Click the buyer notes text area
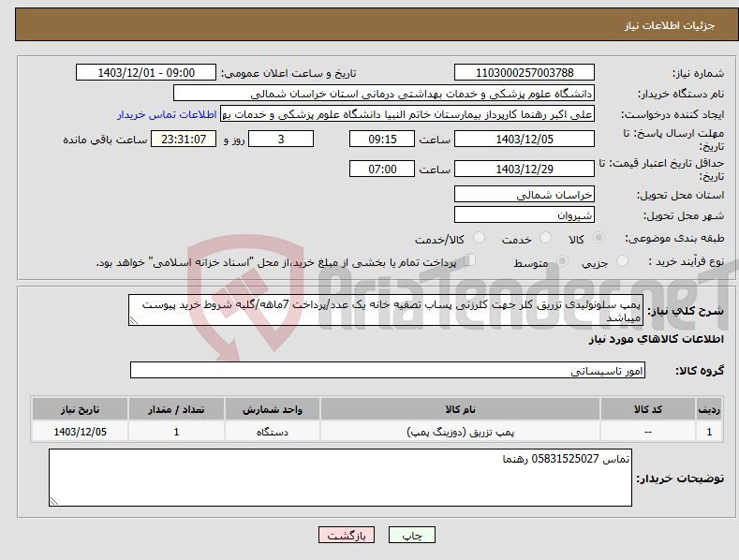 (x=340, y=478)
